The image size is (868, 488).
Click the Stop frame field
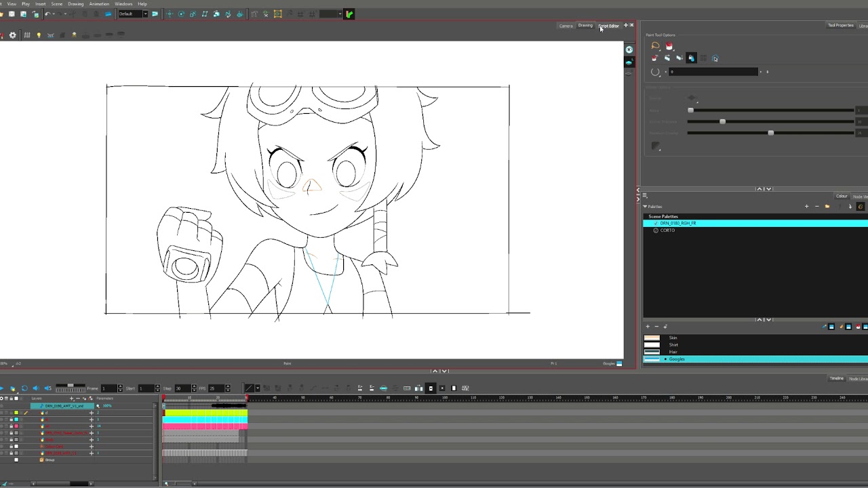coord(184,388)
